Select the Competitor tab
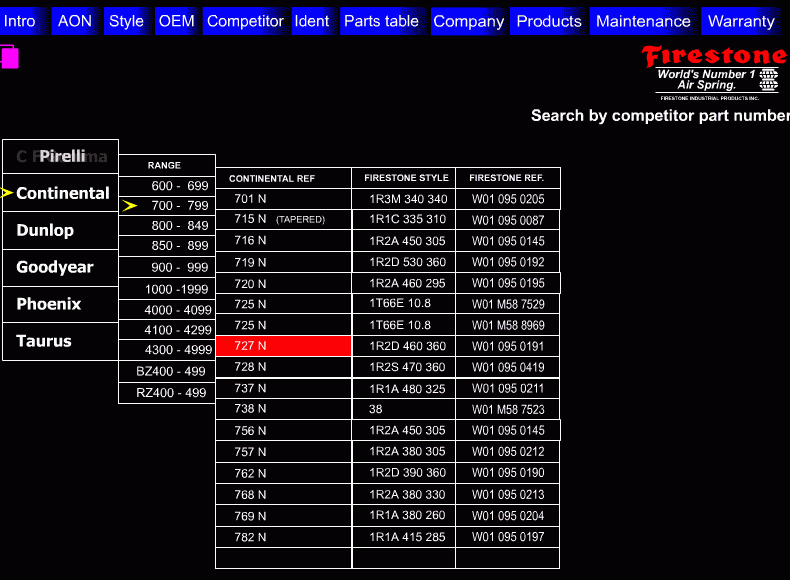The image size is (790, 580). [x=245, y=21]
